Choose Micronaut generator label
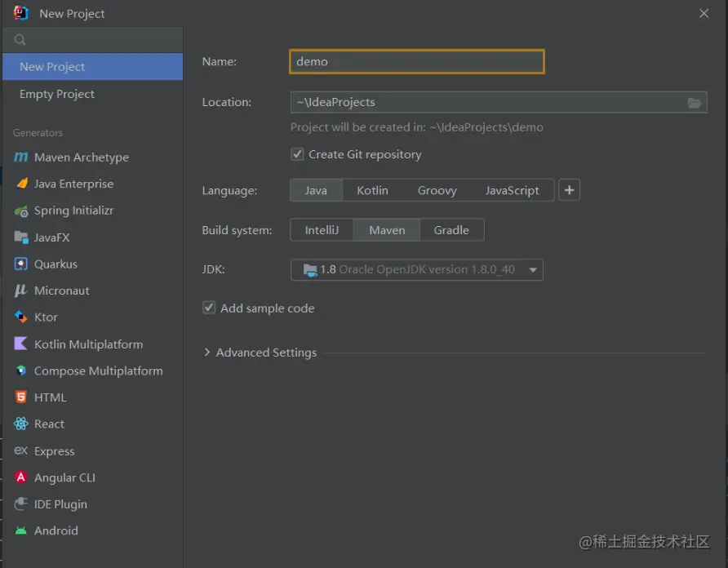 pos(62,291)
